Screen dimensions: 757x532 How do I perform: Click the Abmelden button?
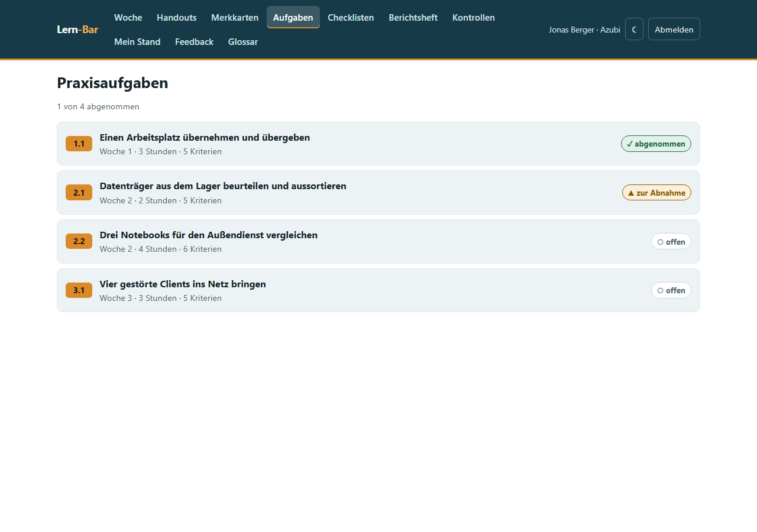click(x=674, y=29)
